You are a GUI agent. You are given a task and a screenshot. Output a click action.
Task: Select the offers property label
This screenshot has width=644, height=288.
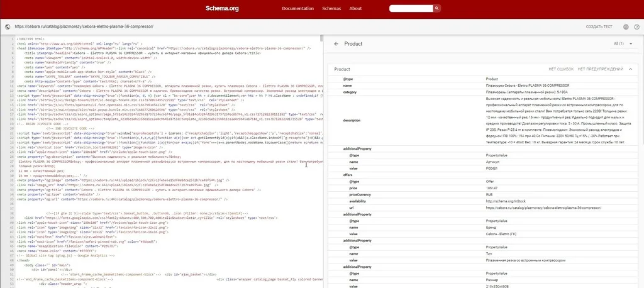pos(348,175)
